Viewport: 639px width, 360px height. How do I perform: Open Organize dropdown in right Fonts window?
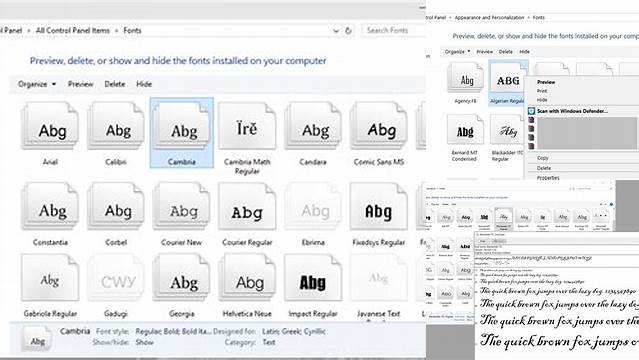pos(457,52)
